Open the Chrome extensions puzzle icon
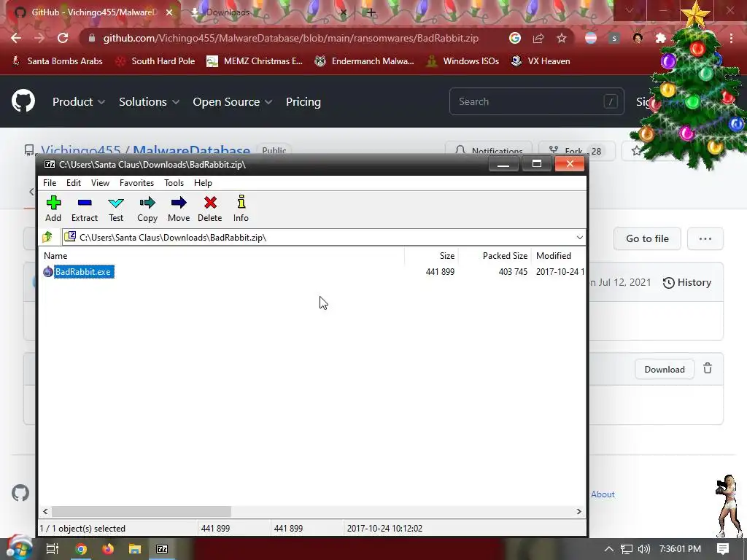Viewport: 747px width, 560px height. (661, 38)
